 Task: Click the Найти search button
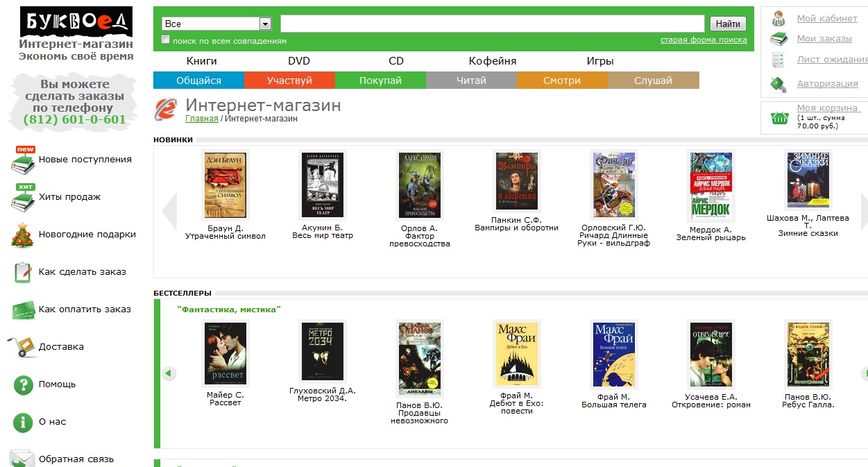[728, 24]
